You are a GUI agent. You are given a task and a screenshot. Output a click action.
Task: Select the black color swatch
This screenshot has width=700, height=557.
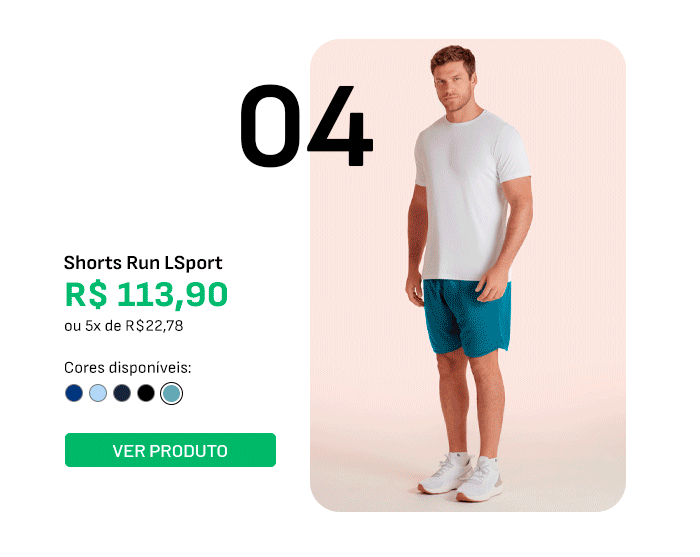click(146, 393)
